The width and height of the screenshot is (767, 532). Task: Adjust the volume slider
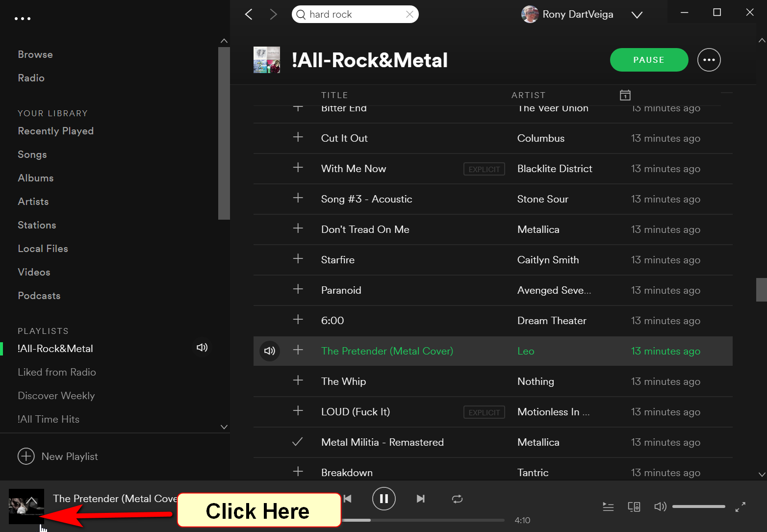[699, 507]
